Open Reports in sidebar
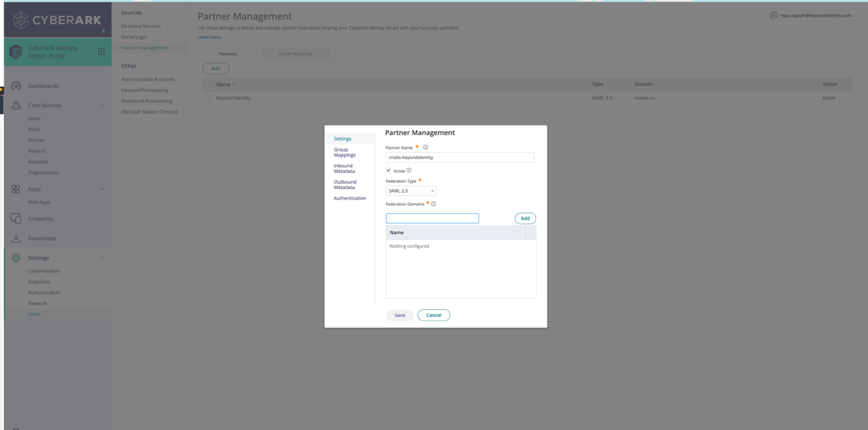The image size is (868, 430). click(37, 151)
